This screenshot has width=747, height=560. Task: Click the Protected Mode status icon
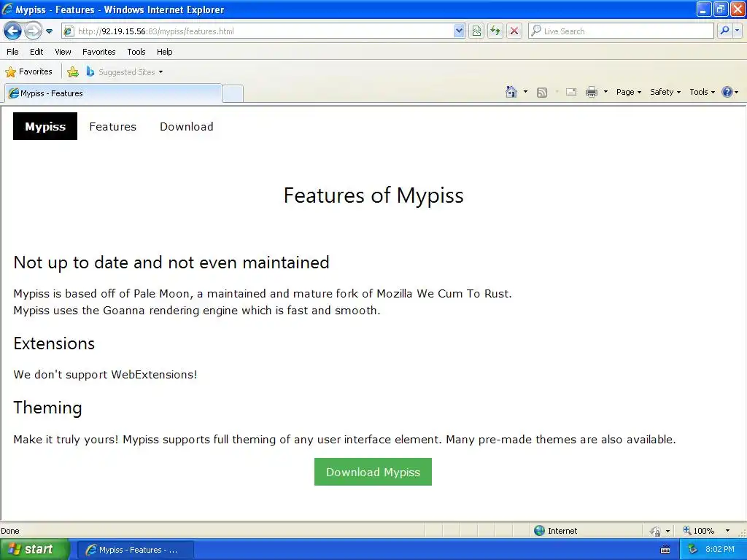pyautogui.click(x=655, y=531)
